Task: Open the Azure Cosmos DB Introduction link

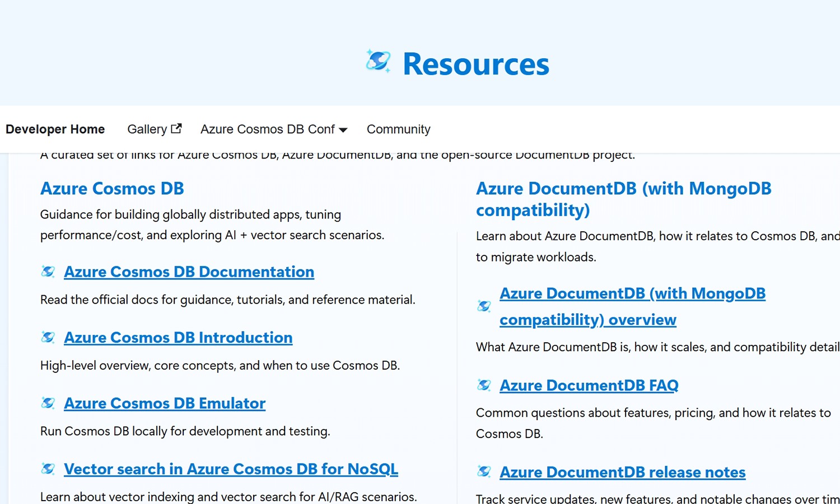Action: point(178,337)
